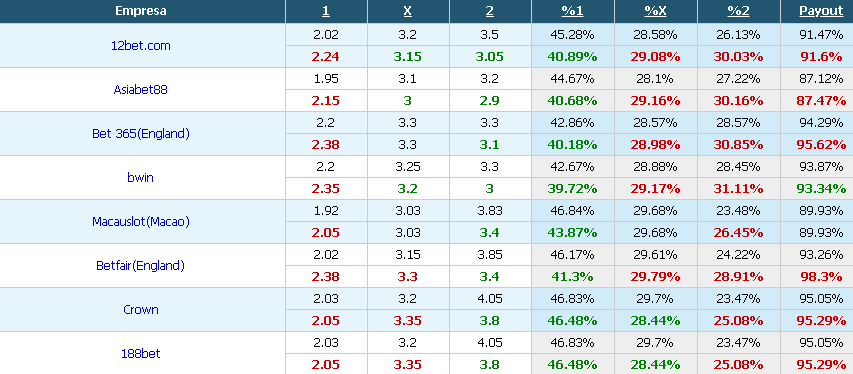Sort table by %2 header
The width and height of the screenshot is (853, 374).
click(738, 11)
